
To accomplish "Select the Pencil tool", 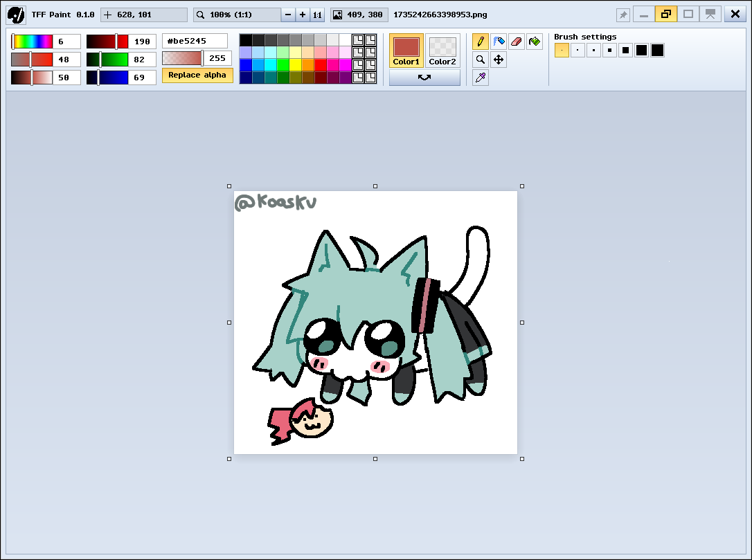I will pos(480,42).
